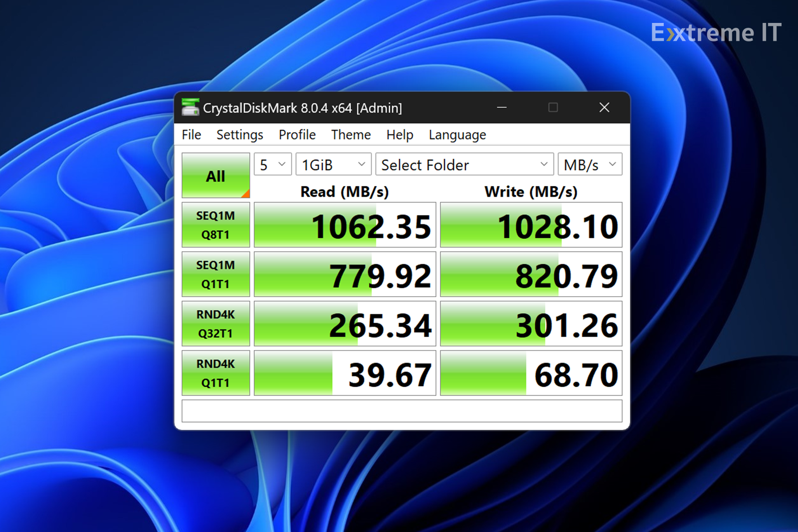The height and width of the screenshot is (532, 798).
Task: Open the Help menu
Action: coord(400,135)
